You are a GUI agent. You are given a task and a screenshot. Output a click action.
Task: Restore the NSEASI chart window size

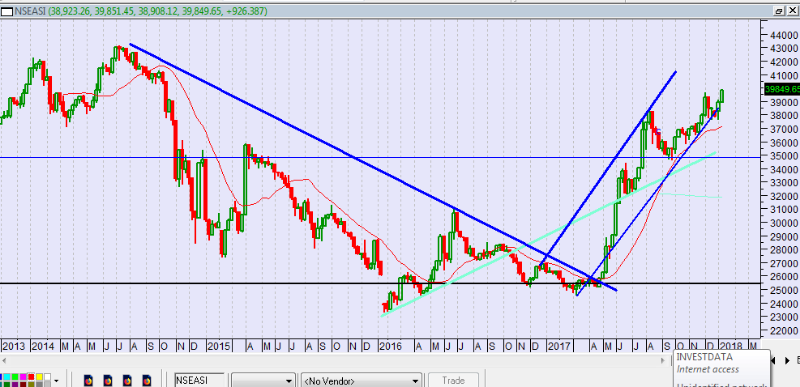[779, 11]
